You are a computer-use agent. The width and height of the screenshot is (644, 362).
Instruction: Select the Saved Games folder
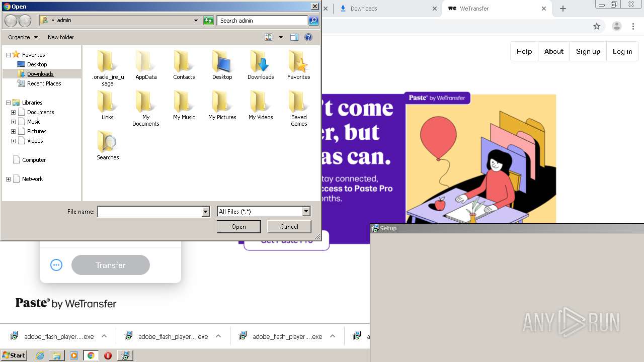pyautogui.click(x=299, y=108)
